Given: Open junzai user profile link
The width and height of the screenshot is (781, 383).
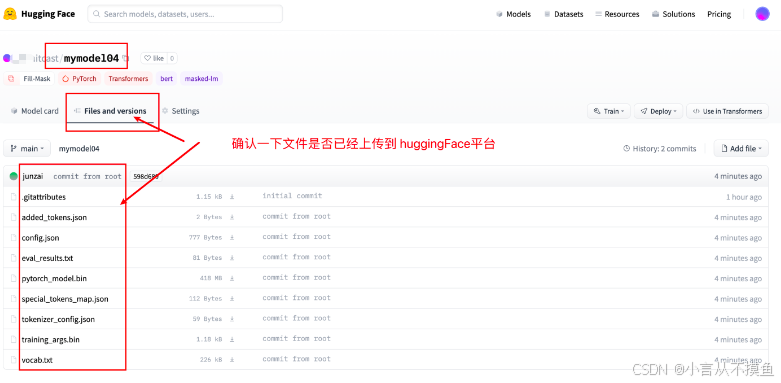Looking at the screenshot, I should (33, 176).
